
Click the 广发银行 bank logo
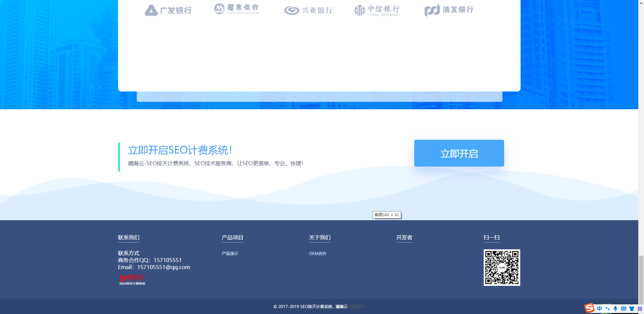tap(168, 10)
